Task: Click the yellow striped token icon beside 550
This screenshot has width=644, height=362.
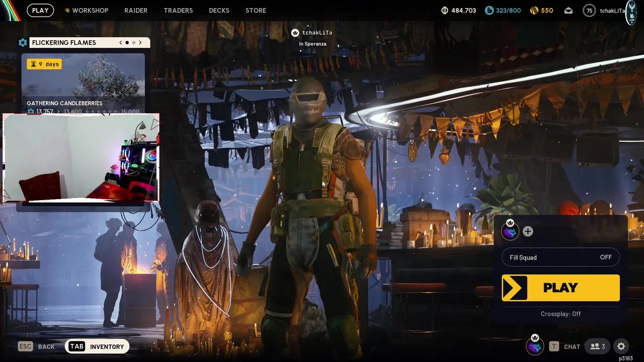Action: pyautogui.click(x=534, y=10)
